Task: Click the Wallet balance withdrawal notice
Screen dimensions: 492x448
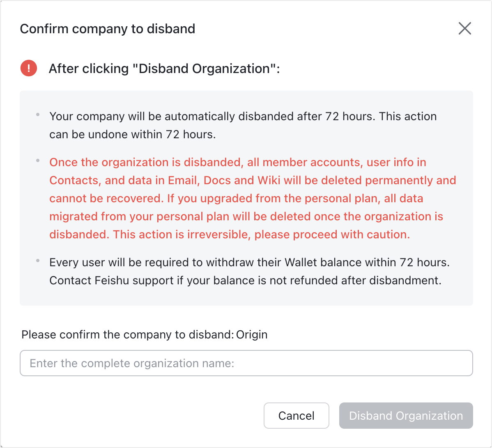Action: tap(246, 271)
